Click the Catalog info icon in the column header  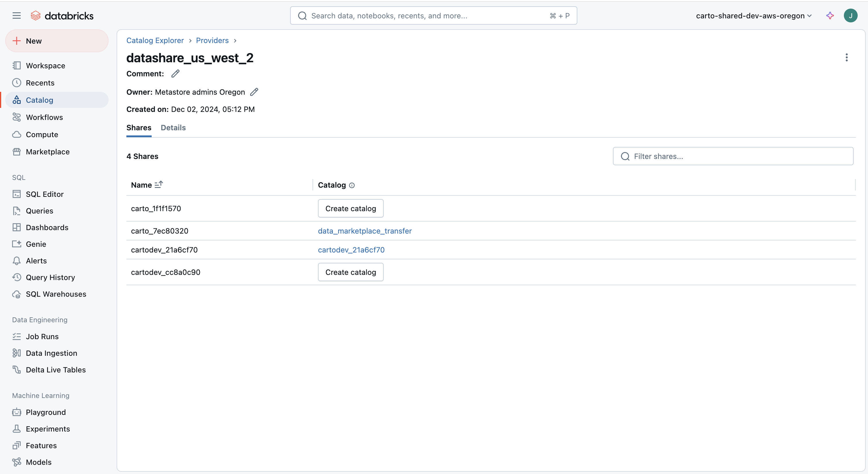pos(352,185)
